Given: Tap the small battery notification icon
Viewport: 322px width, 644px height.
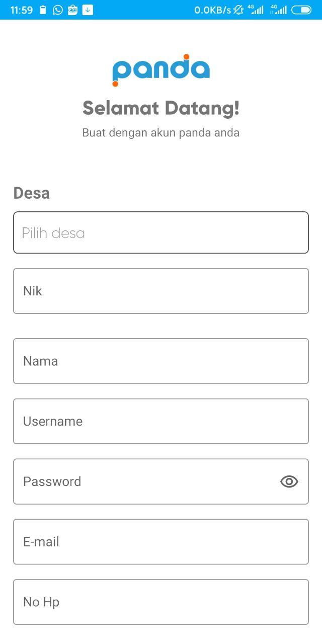Looking at the screenshot, I should click(43, 10).
